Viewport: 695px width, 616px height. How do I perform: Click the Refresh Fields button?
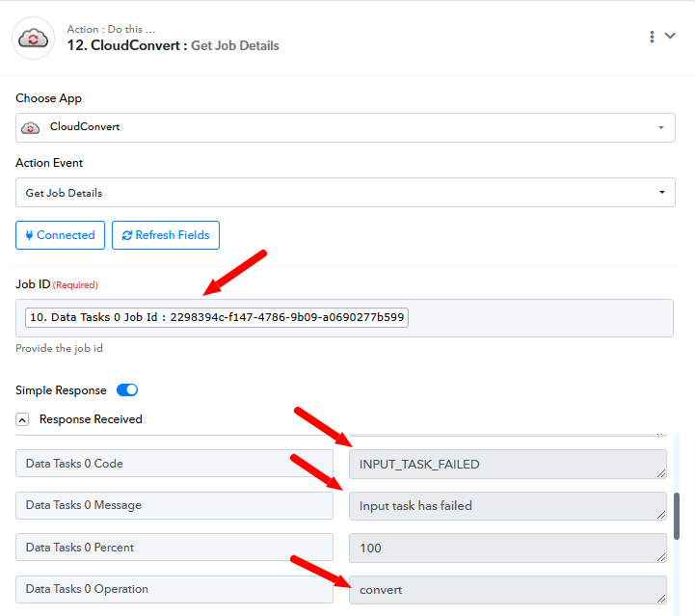[166, 235]
